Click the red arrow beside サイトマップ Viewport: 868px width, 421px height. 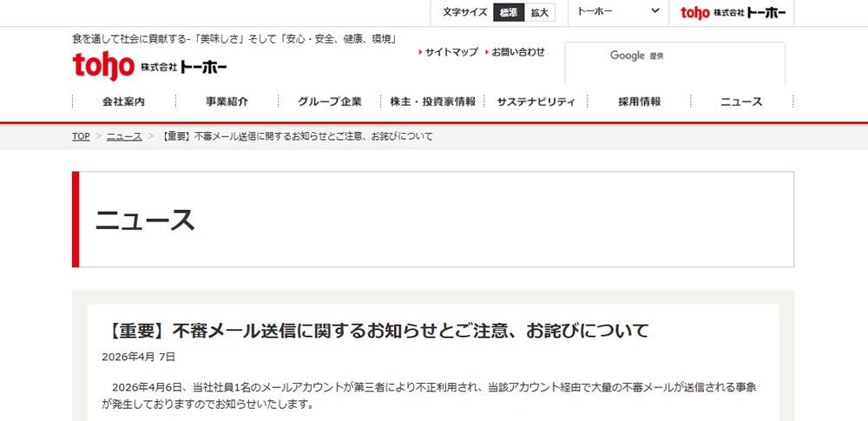420,52
